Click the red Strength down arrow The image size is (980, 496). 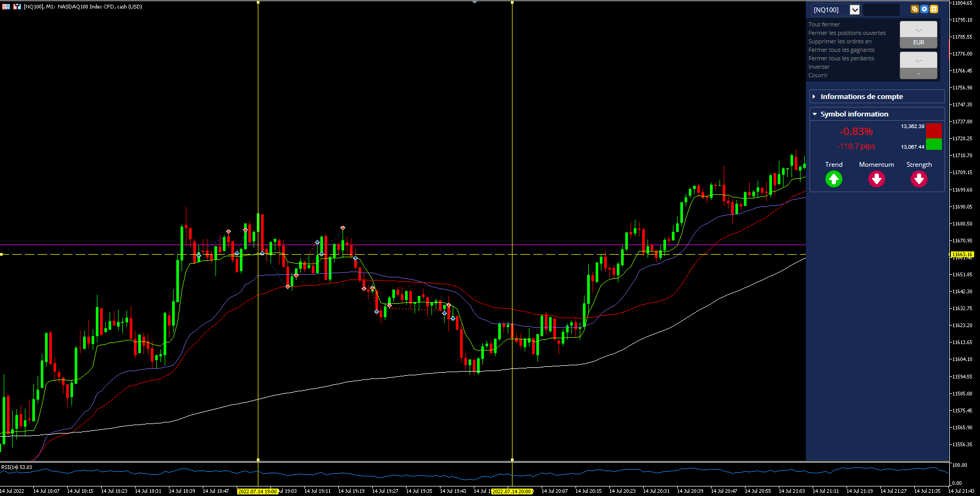[919, 179]
